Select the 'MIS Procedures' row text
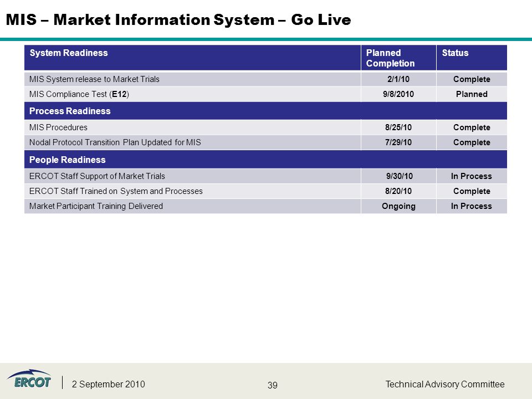Image resolution: width=532 pixels, height=399 pixels. coord(58,127)
